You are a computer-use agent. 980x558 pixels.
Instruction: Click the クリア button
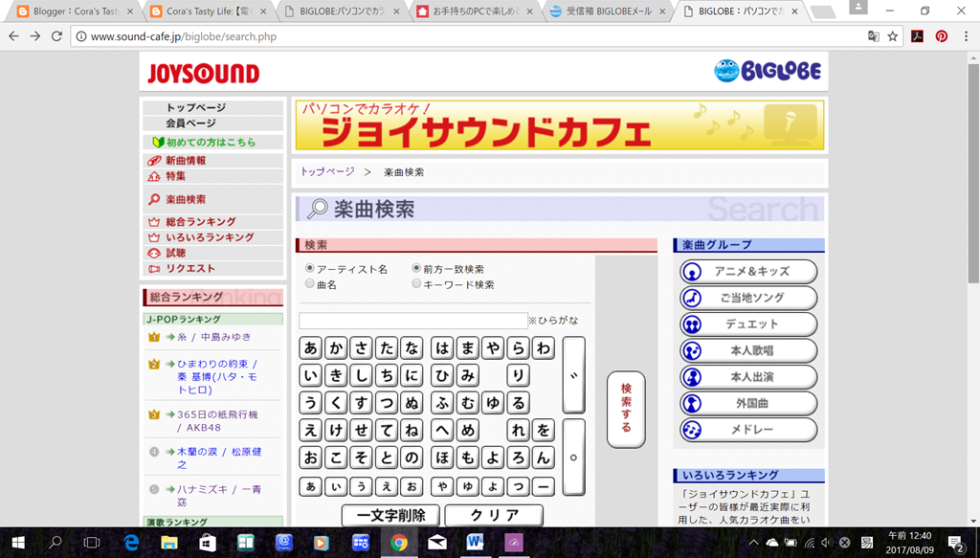point(494,516)
